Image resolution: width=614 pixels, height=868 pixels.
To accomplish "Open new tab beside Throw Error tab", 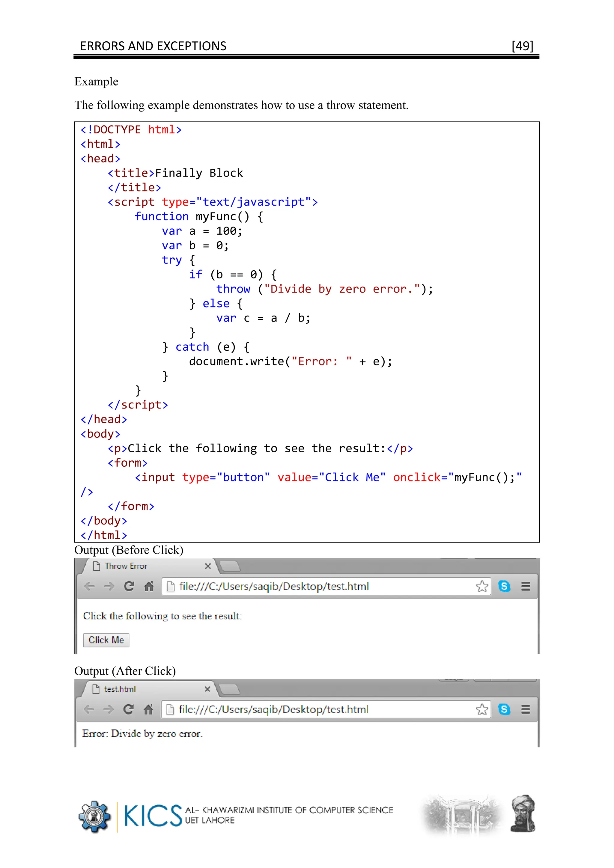I will [x=230, y=566].
